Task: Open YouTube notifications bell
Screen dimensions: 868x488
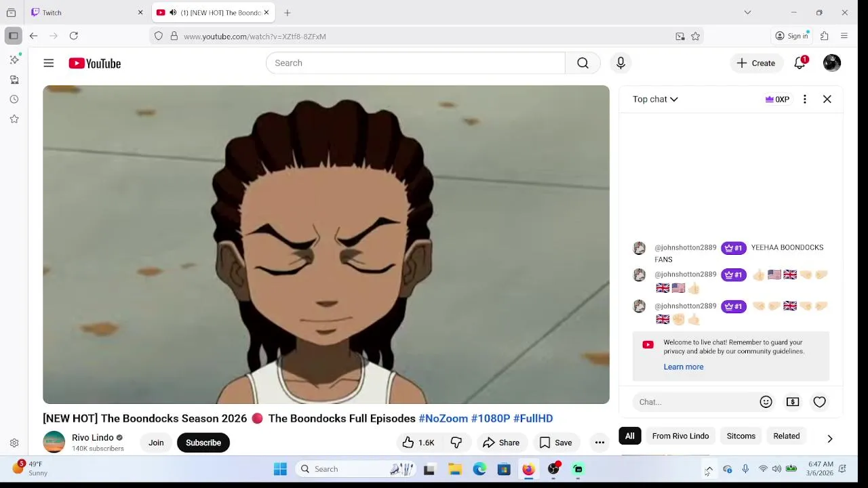Action: click(x=800, y=63)
